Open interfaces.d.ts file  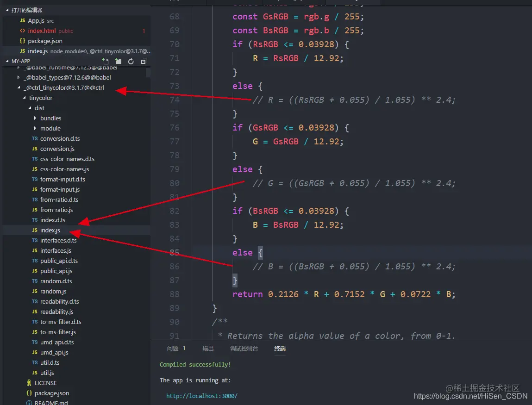[x=58, y=240]
